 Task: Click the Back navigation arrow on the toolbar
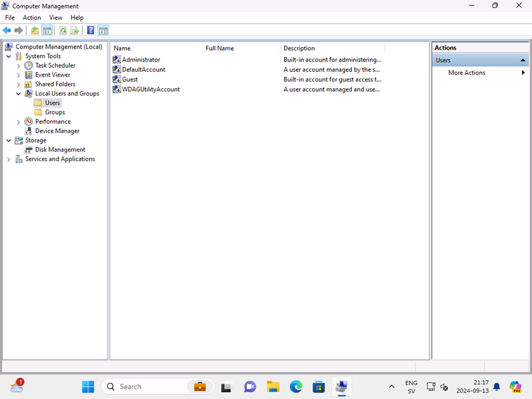pyautogui.click(x=7, y=30)
